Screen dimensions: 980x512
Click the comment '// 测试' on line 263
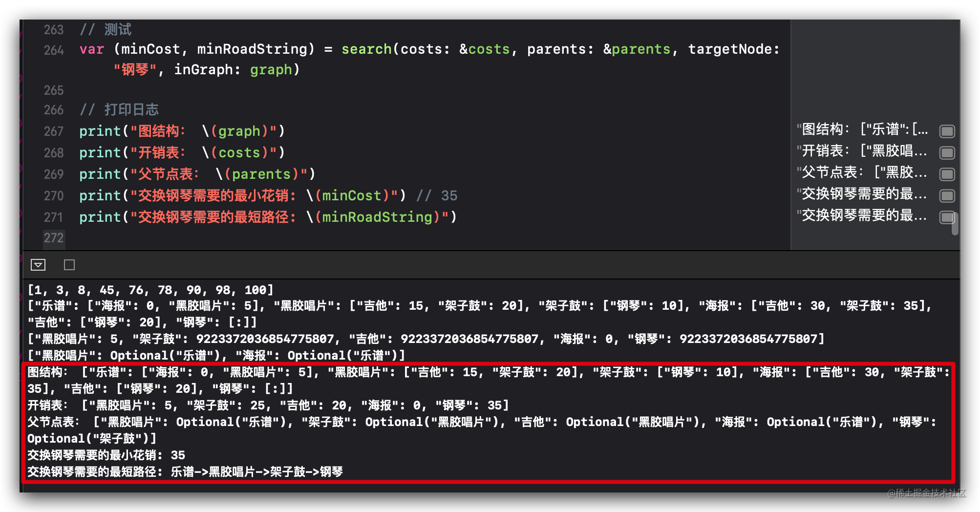tap(106, 29)
